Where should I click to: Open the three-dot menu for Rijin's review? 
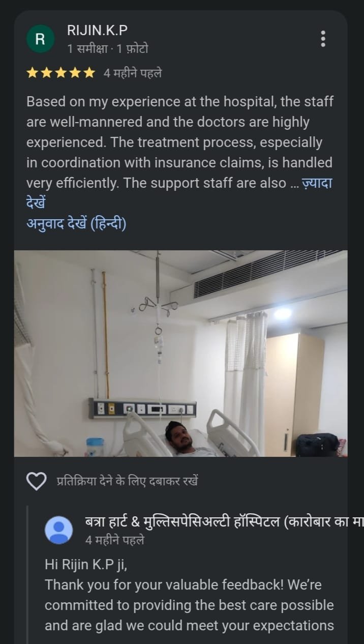[x=323, y=39]
